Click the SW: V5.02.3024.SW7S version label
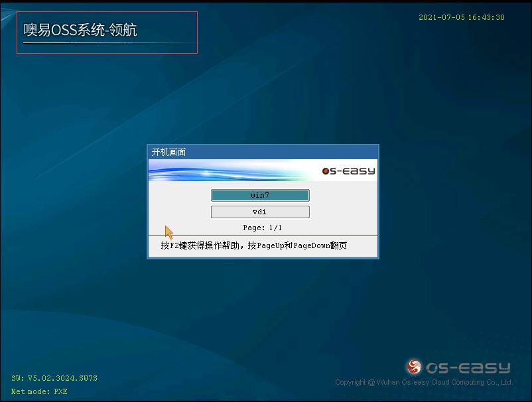 (54, 378)
